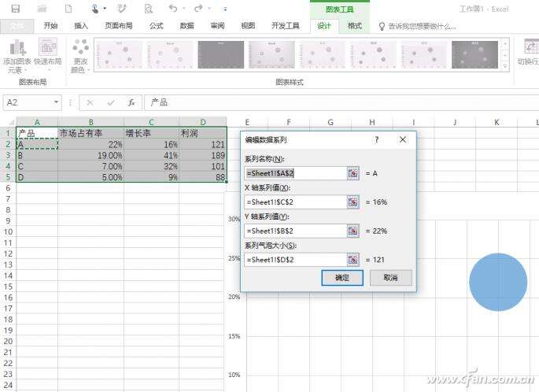Screen dimensions: 539x392
Task: Click range selector icon beside bubble size field
Action: click(x=353, y=259)
